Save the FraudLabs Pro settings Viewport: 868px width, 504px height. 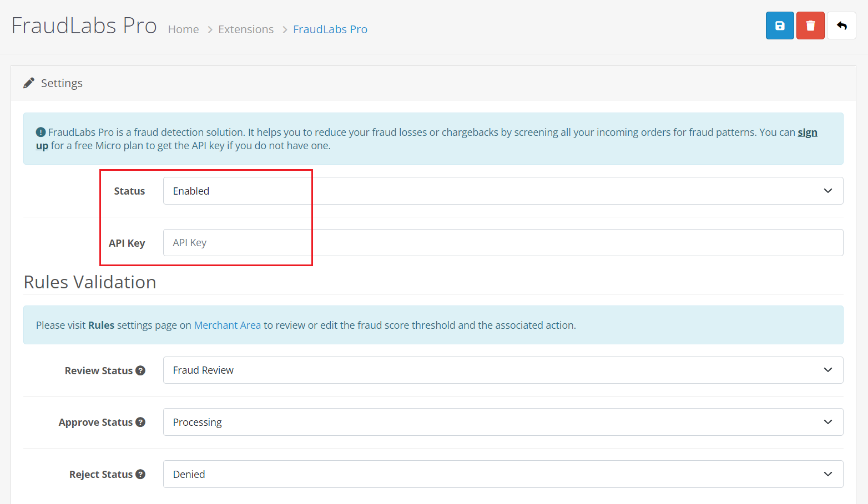(779, 26)
